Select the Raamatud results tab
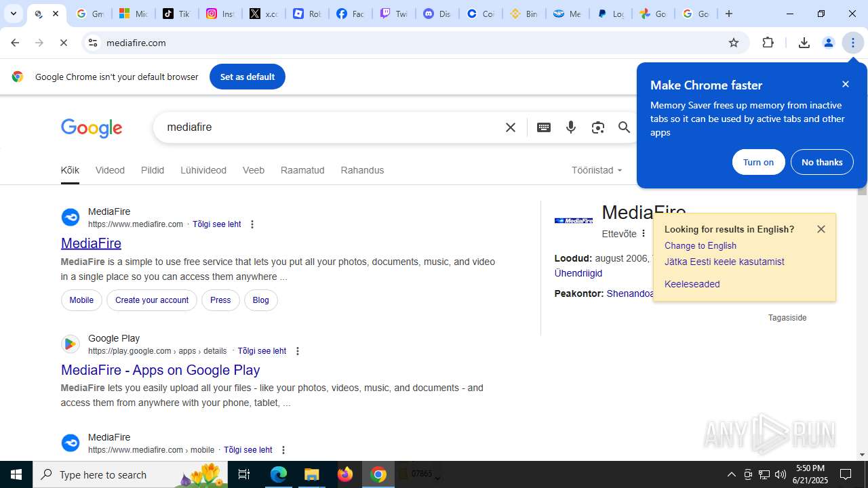The height and width of the screenshot is (488, 868). (302, 170)
